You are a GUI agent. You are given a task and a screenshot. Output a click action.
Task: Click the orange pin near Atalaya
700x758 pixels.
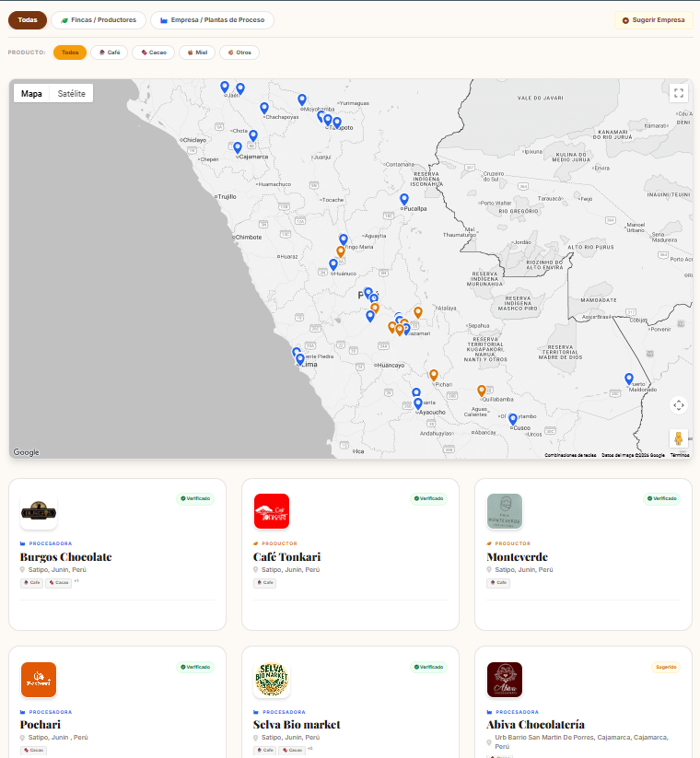point(418,313)
